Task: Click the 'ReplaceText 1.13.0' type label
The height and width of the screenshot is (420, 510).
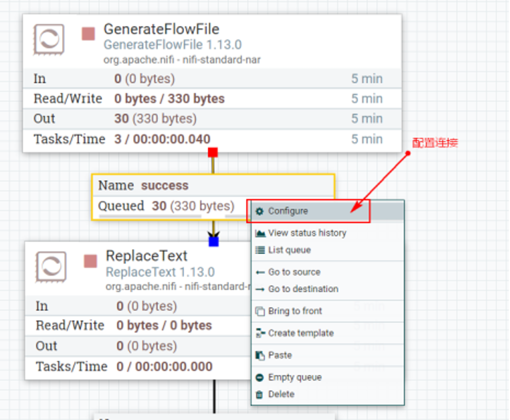Action: tap(160, 272)
